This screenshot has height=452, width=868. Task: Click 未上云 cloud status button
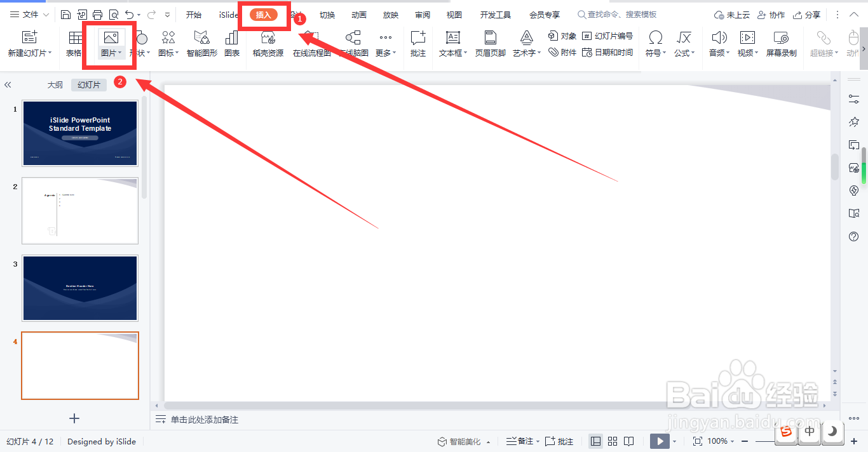731,15
